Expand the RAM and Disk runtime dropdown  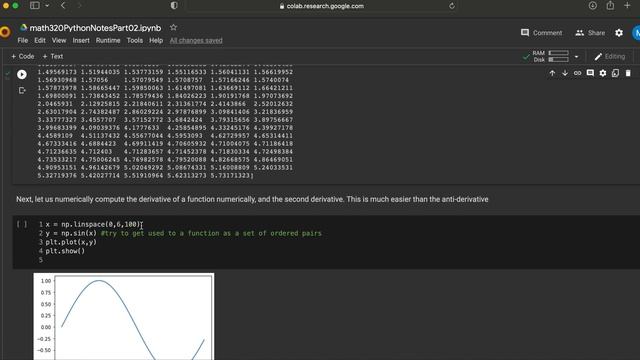(x=576, y=57)
